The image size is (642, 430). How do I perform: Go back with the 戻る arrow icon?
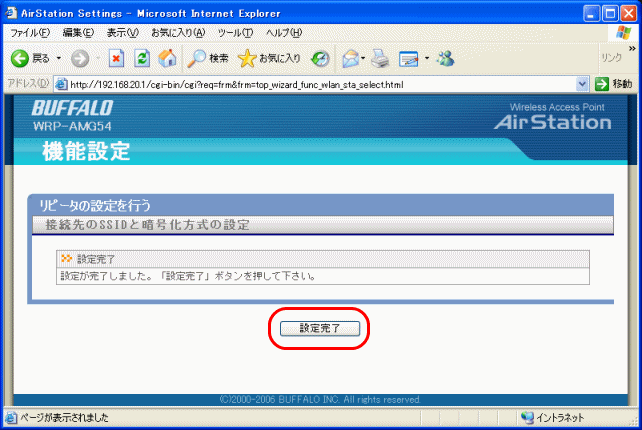[19, 59]
